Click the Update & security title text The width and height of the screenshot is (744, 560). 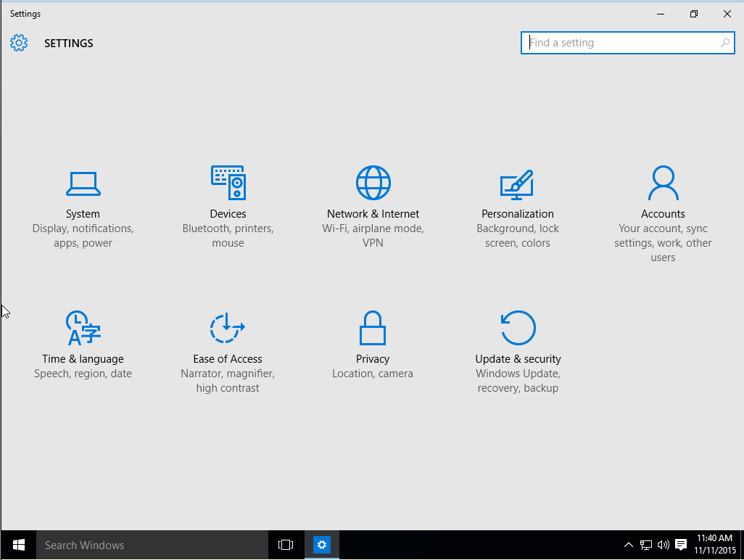pyautogui.click(x=518, y=359)
